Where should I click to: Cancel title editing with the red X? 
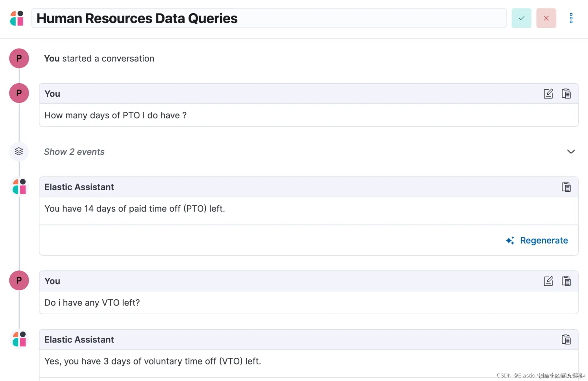546,18
